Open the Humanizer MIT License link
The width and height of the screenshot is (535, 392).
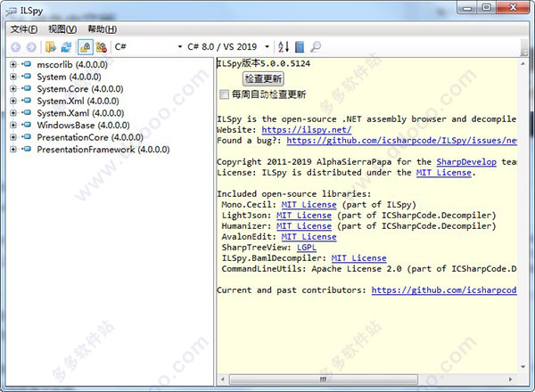tap(304, 226)
